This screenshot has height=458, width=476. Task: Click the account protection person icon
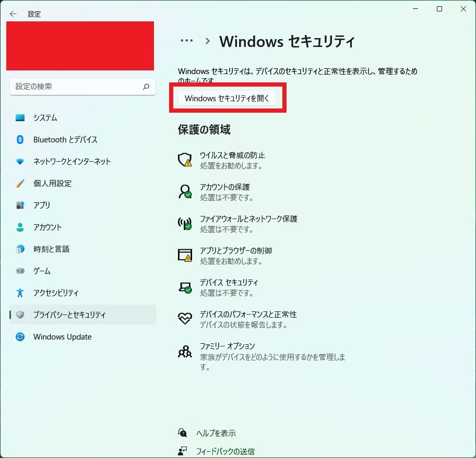[x=185, y=191]
